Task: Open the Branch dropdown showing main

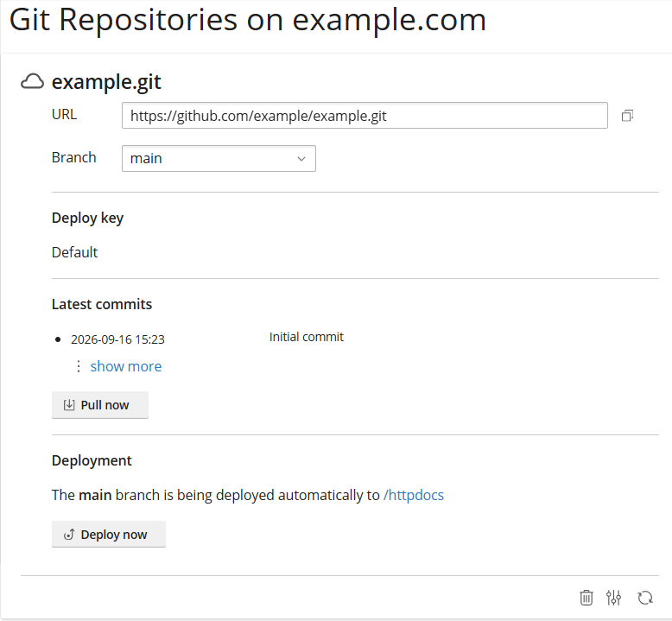Action: [219, 159]
